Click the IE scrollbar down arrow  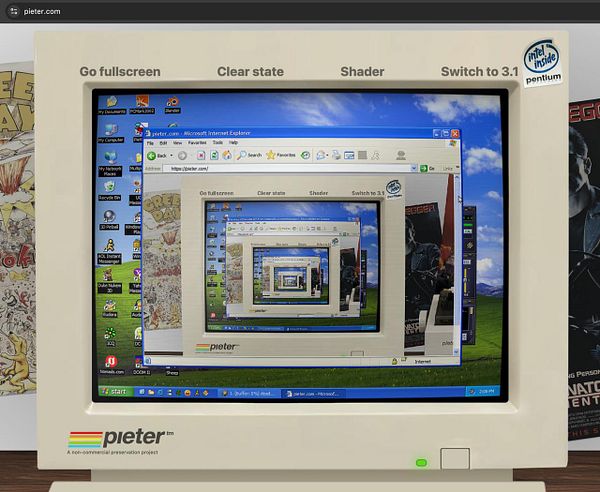pyautogui.click(x=456, y=351)
